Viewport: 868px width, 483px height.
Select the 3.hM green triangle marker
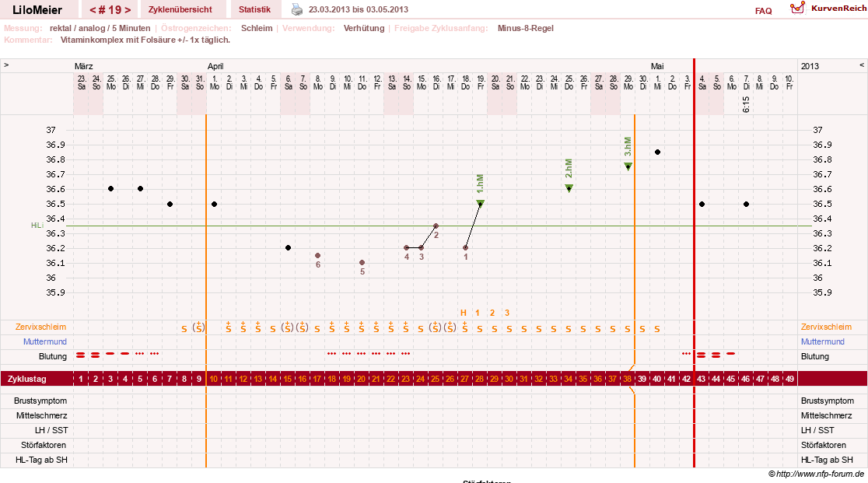point(628,166)
